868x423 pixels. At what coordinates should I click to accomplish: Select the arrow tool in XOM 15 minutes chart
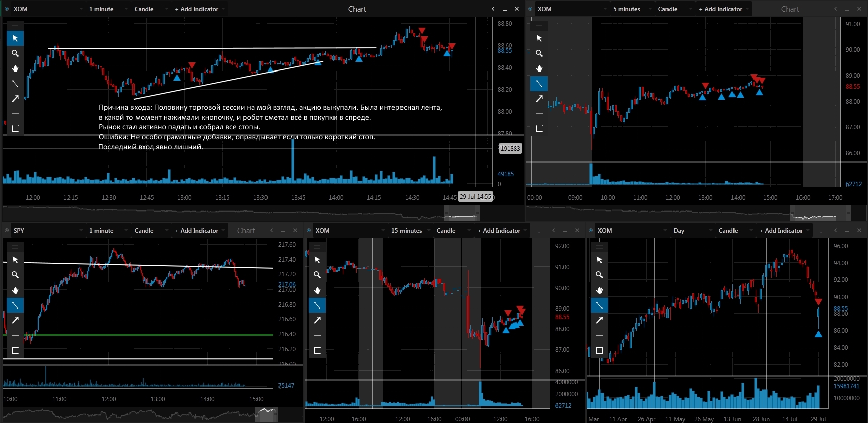click(x=317, y=320)
